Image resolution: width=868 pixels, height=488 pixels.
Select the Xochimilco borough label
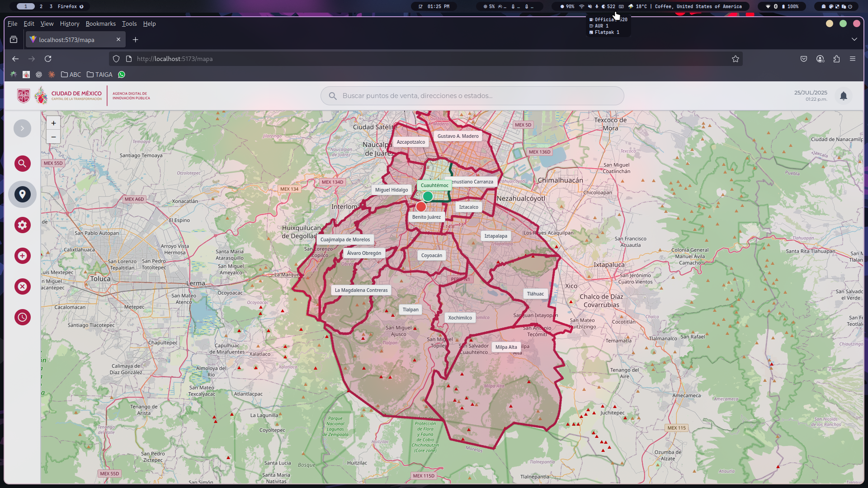[460, 318]
